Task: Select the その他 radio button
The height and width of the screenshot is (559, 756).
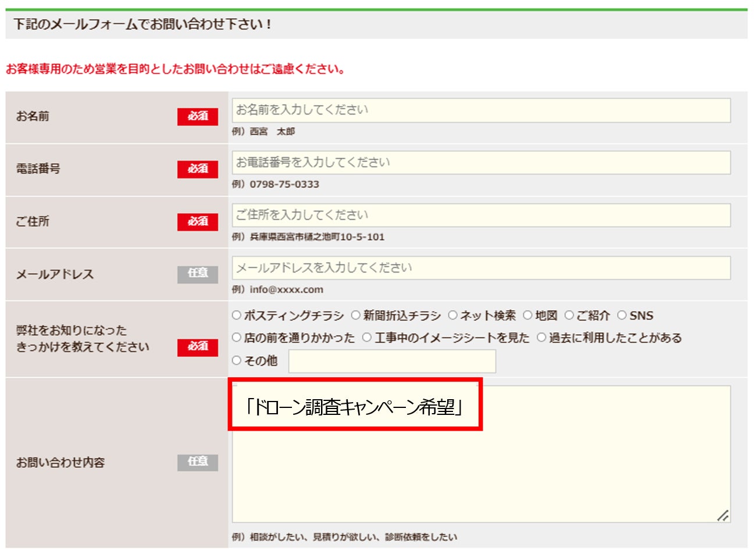Action: pos(237,361)
